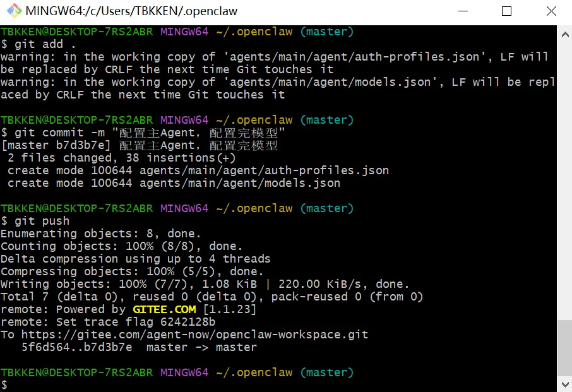This screenshot has height=392, width=572.
Task: Click the '[master b7d3b7e]' commit result text
Action: click(56, 145)
